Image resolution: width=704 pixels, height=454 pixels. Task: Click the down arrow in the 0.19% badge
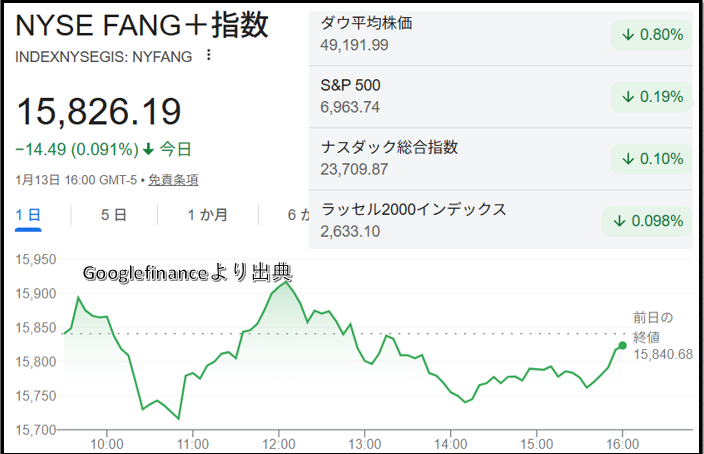tap(628, 97)
